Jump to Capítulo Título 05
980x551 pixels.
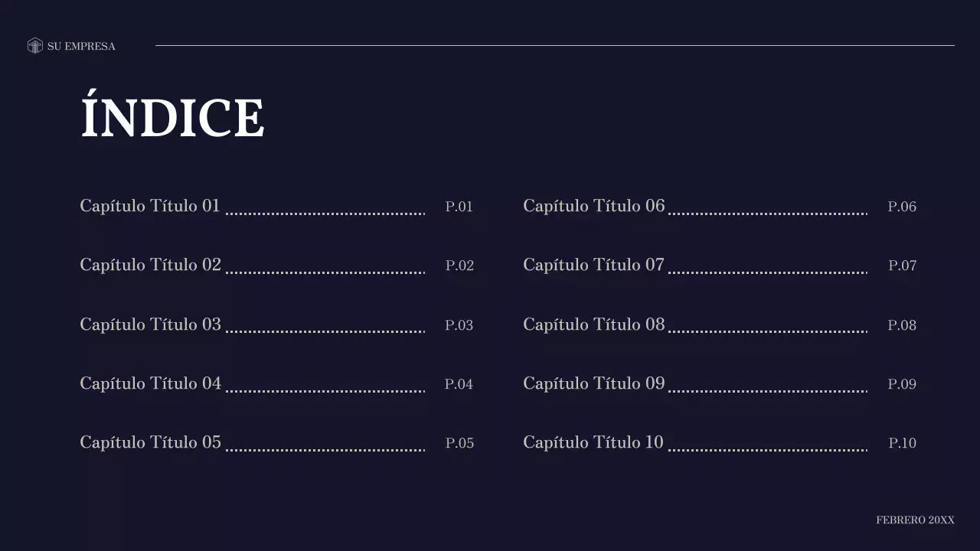coord(150,442)
